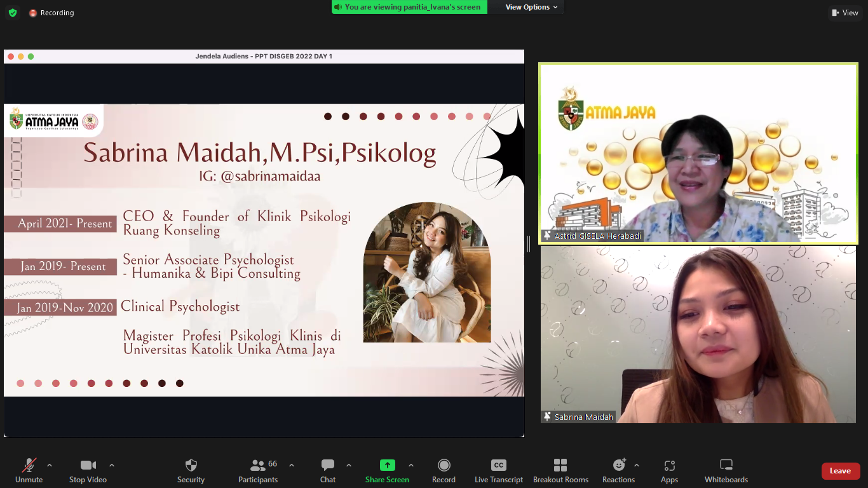The width and height of the screenshot is (868, 488).
Task: Open the Apps panel
Action: (x=669, y=470)
